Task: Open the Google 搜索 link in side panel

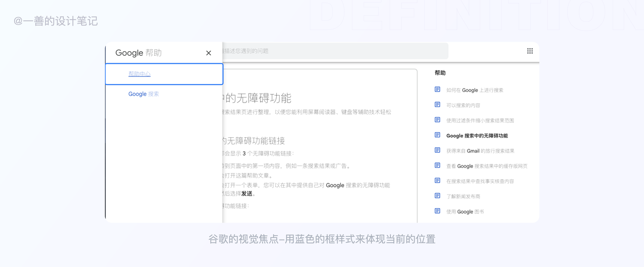Action: tap(143, 94)
